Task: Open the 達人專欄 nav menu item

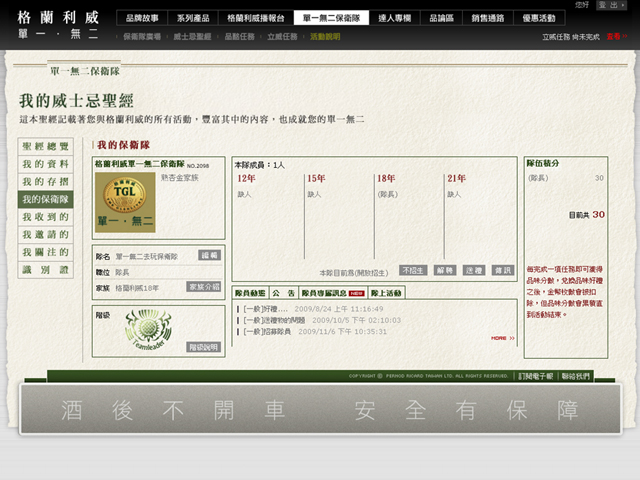Action: coord(395,18)
